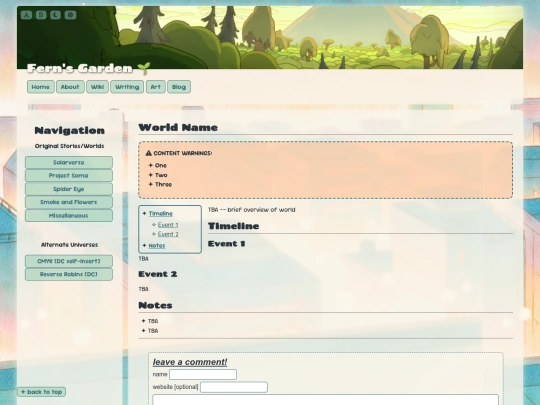Viewport: 540px width, 405px height.
Task: Click the B font toggle button
Action: [41, 15]
